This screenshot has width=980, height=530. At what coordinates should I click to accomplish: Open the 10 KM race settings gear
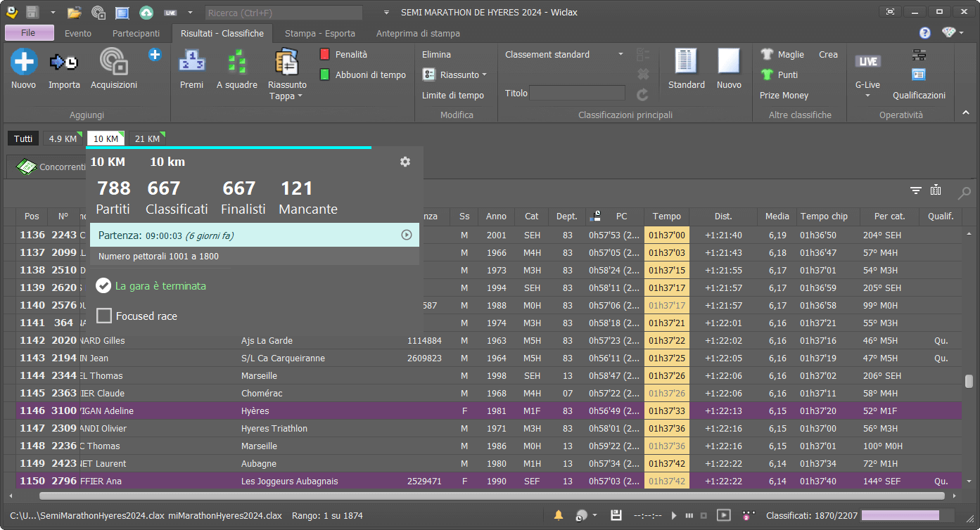(405, 162)
